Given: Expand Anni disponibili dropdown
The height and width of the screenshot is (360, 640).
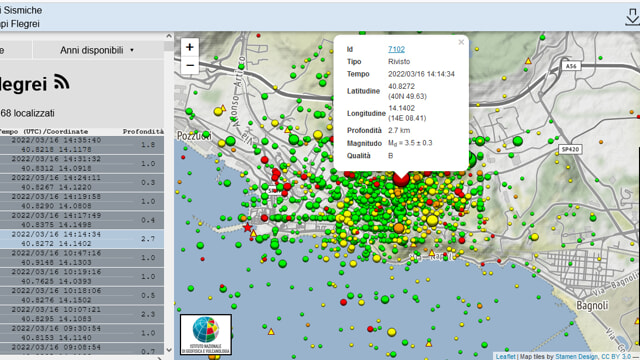Looking at the screenshot, I should coord(97,50).
